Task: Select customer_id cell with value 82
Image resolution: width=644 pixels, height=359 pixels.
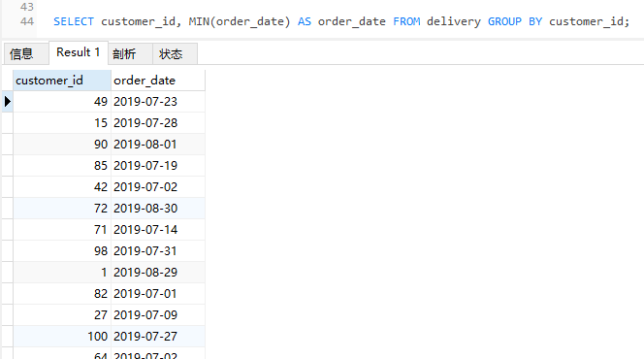Action: pos(62,294)
